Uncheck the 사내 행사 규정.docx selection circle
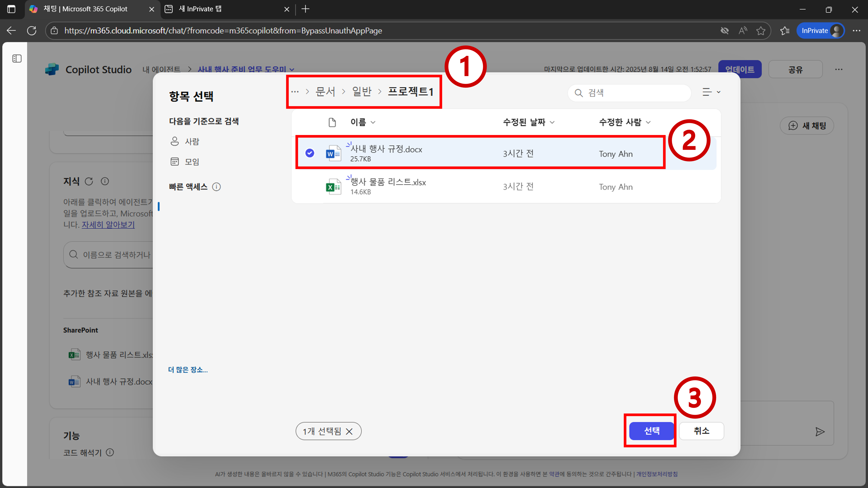Screen dimensions: 868x488 310,153
